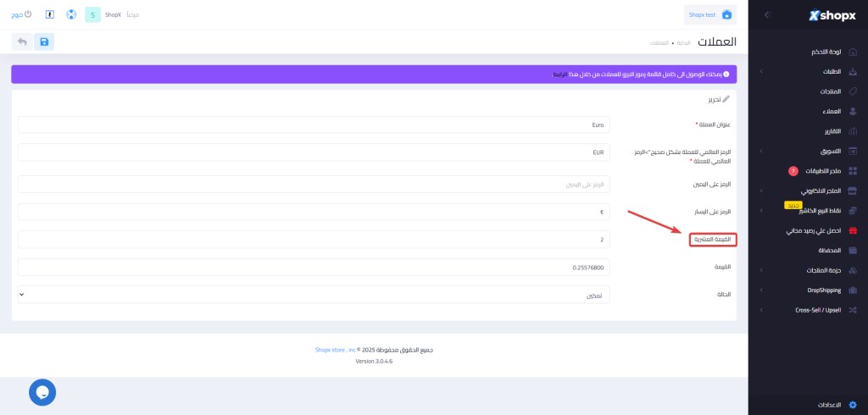The width and height of the screenshot is (868, 415).
Task: Collapse the sidebar using the top chevron
Action: pos(766,15)
